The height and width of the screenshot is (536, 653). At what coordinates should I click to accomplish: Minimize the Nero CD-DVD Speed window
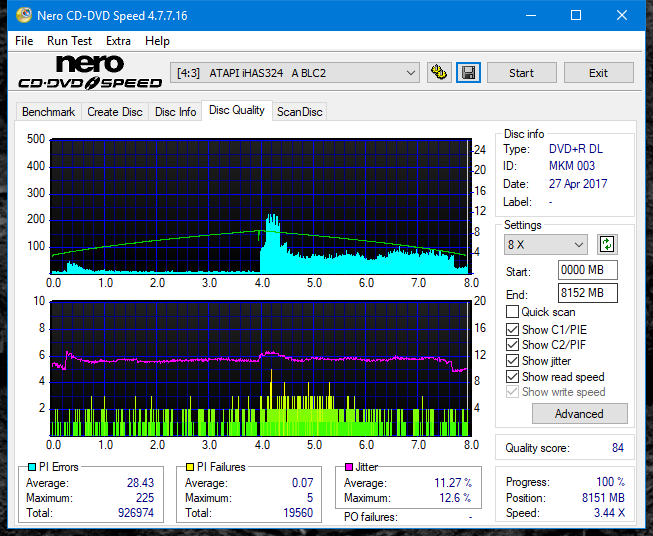531,15
